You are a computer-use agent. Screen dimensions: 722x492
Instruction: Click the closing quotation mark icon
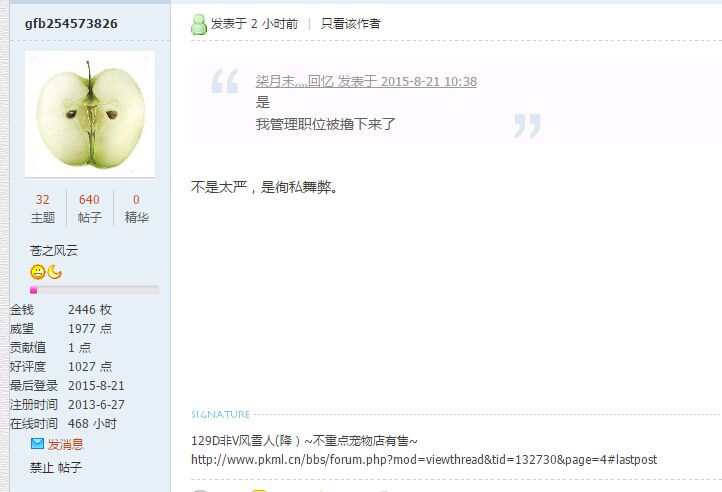tap(528, 126)
